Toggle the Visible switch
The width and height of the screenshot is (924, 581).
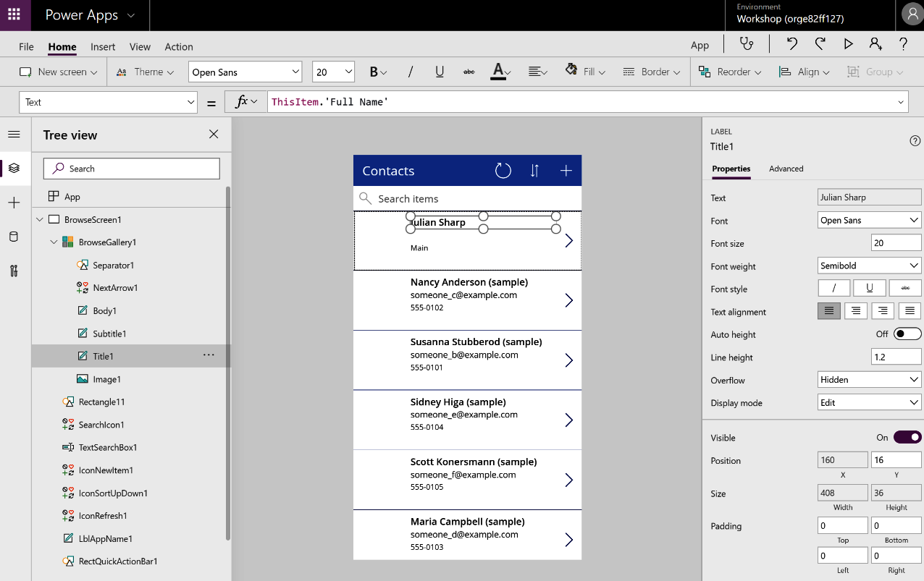click(x=907, y=437)
